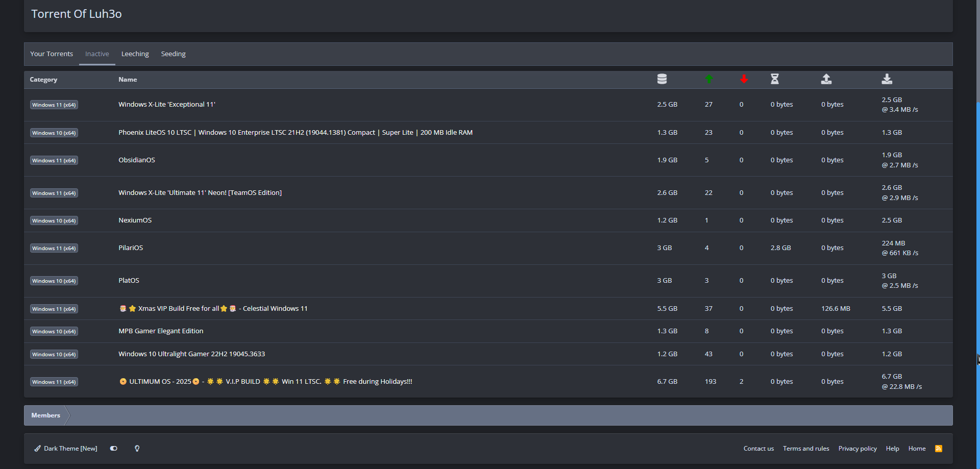Click the Name column header
This screenshot has height=469, width=980.
pos(128,80)
